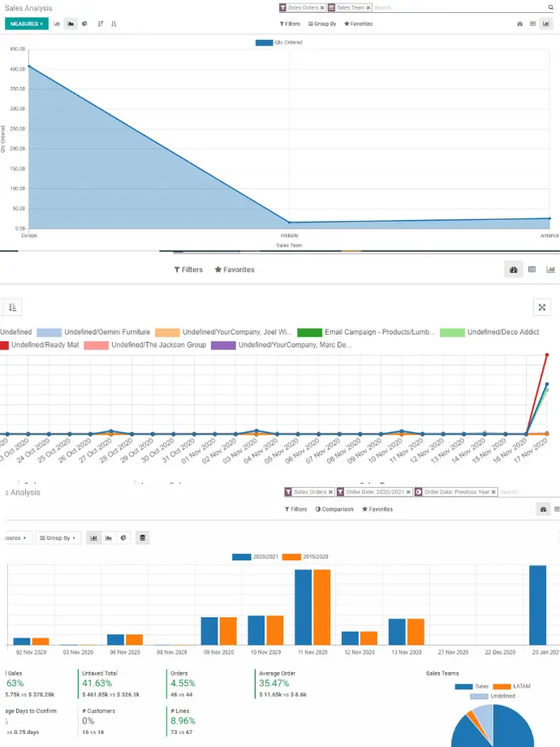Image resolution: width=560 pixels, height=747 pixels.
Task: Sort descending in the top chart toolbar
Action: [101, 24]
